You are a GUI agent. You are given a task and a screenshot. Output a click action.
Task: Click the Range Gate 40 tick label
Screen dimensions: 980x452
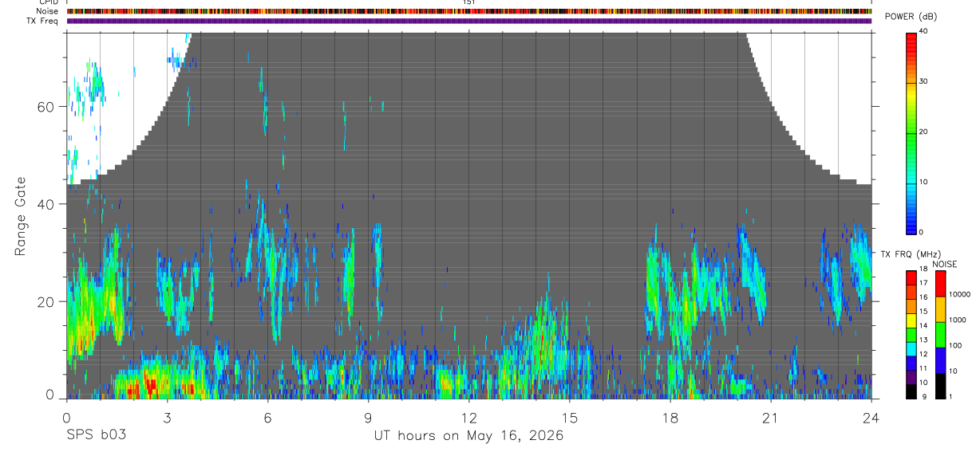[x=45, y=204]
